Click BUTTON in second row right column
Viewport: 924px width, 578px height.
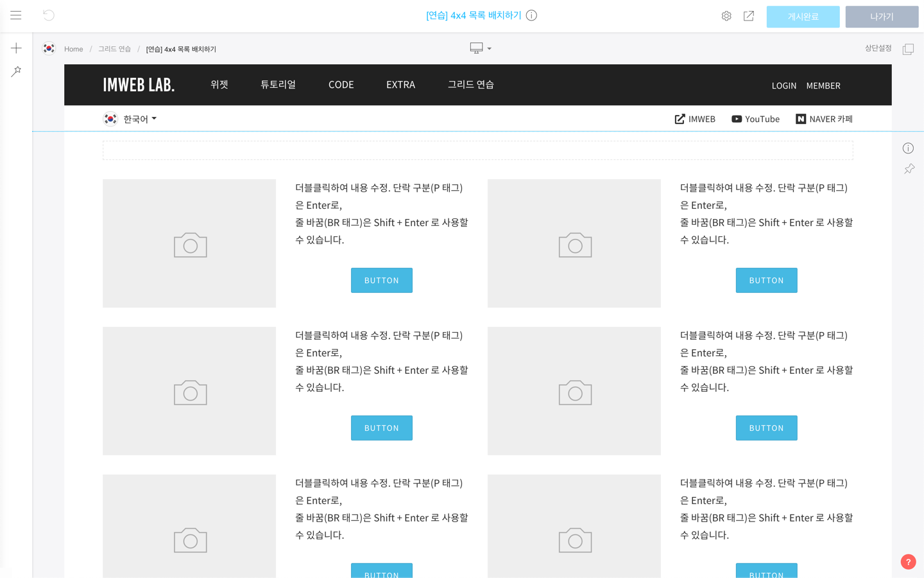(x=767, y=428)
